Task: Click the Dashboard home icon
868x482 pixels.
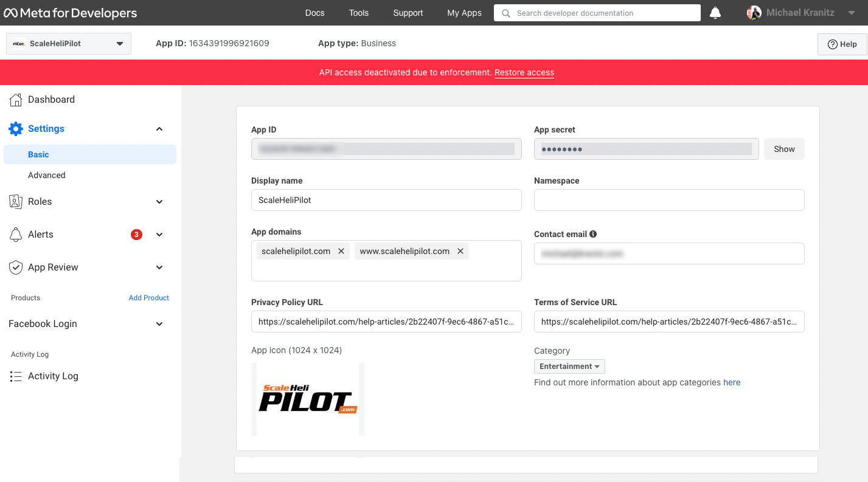Action: pyautogui.click(x=16, y=100)
